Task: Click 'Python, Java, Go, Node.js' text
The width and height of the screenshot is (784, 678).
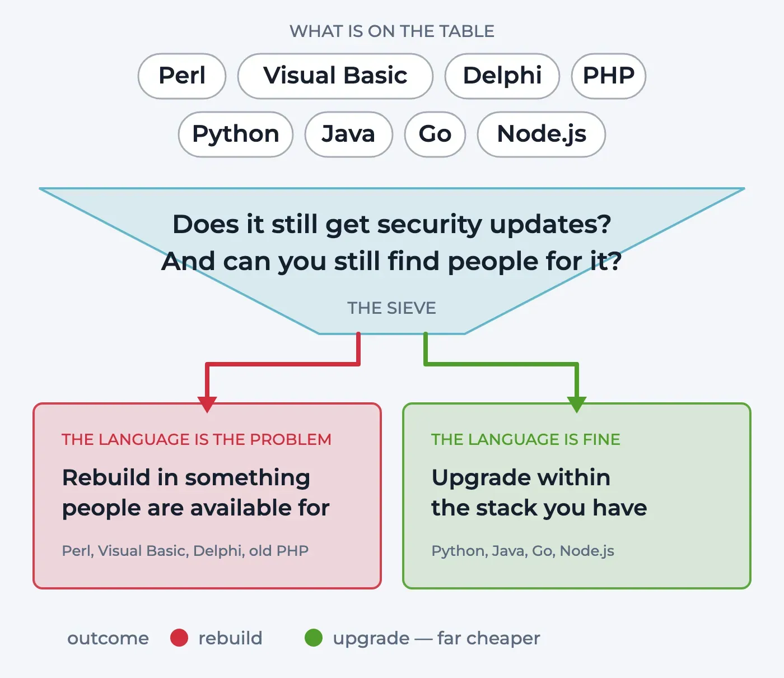Action: (523, 551)
